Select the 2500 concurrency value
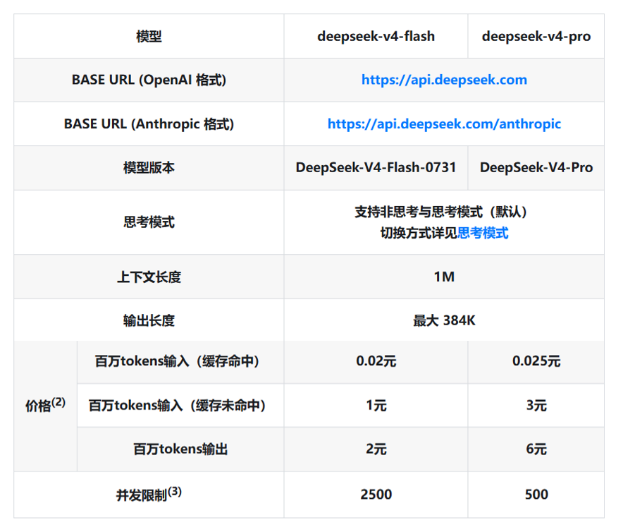The image size is (623, 525). point(376,494)
